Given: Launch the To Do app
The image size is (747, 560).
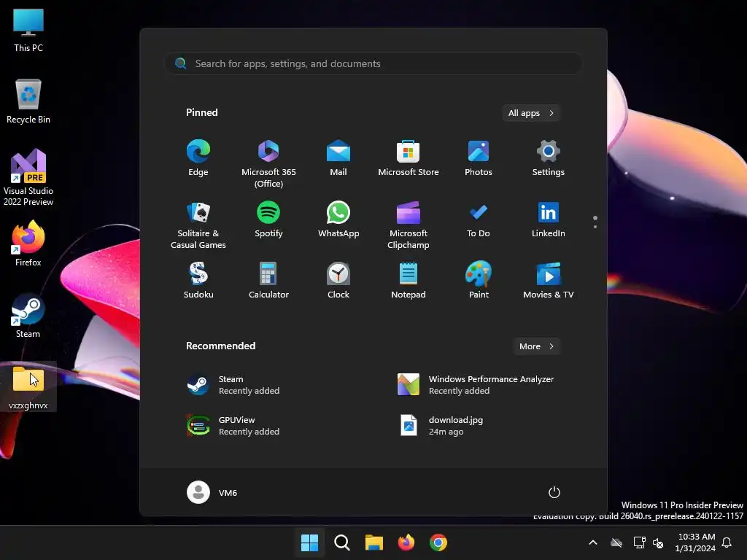Looking at the screenshot, I should tap(479, 219).
